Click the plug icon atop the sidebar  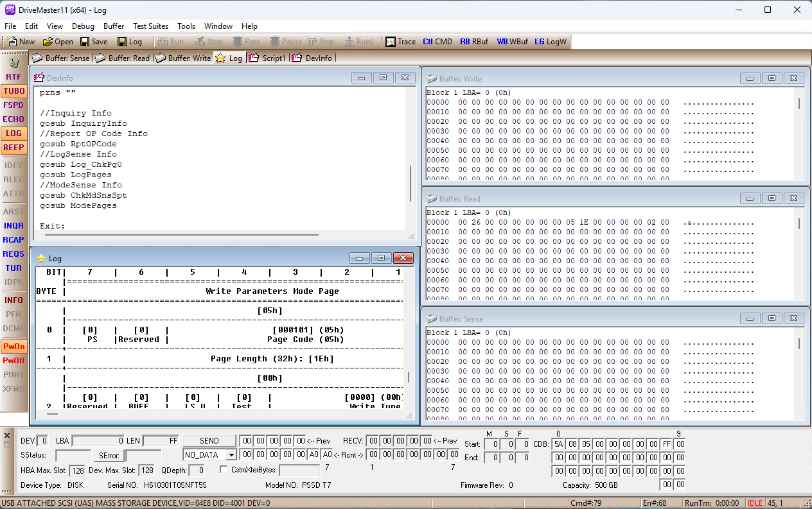(x=13, y=62)
